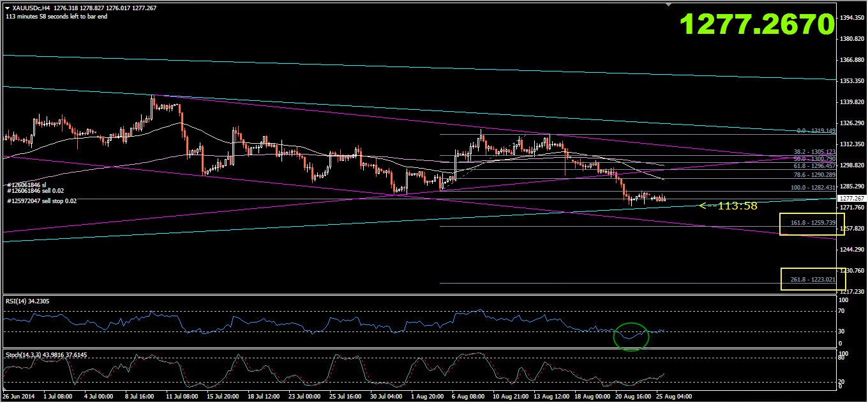Select the #126061846 sl order label
Image resolution: width=868 pixels, height=403 pixels.
tap(27, 184)
